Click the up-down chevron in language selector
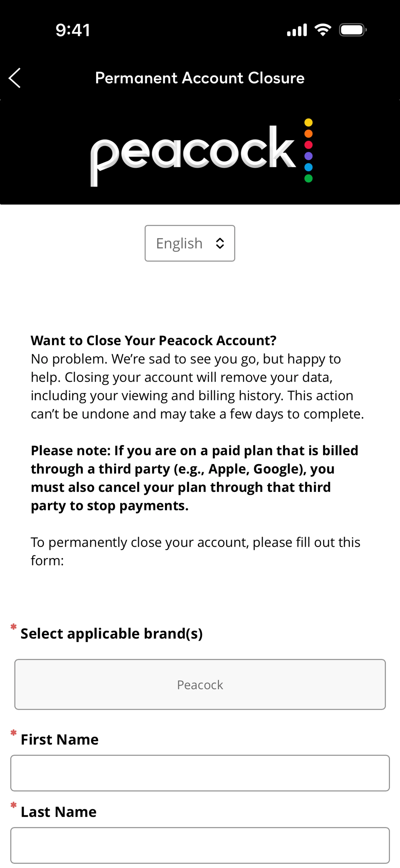The image size is (400, 868). point(220,243)
